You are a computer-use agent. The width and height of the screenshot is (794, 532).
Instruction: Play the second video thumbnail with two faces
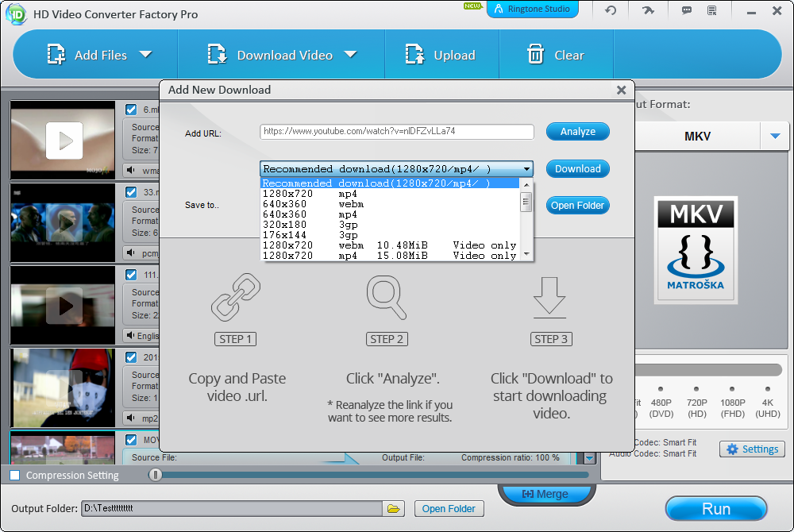(64, 222)
